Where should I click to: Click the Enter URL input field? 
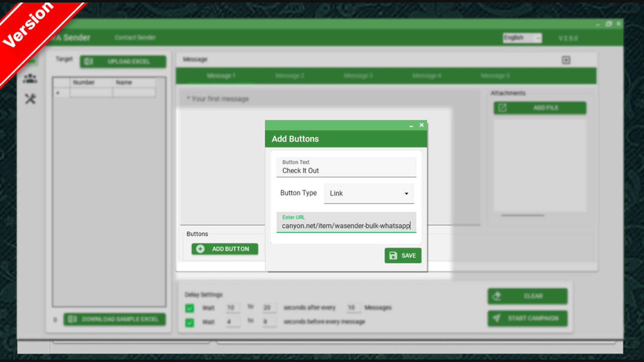pos(346,226)
